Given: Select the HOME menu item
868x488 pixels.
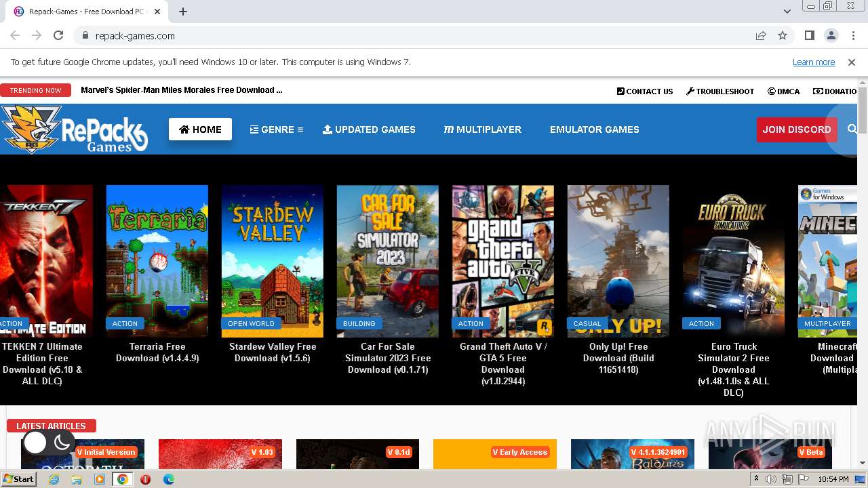Looking at the screenshot, I should [x=200, y=129].
